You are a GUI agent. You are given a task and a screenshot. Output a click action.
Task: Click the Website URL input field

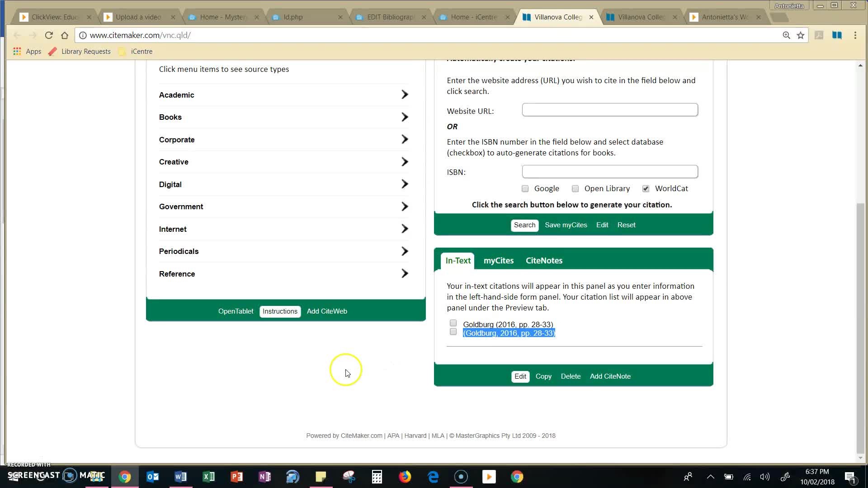609,110
